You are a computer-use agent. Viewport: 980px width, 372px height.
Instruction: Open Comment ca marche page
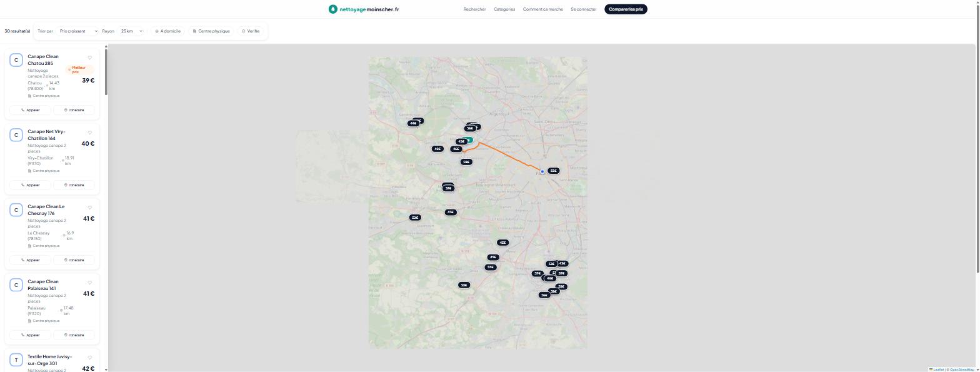543,9
